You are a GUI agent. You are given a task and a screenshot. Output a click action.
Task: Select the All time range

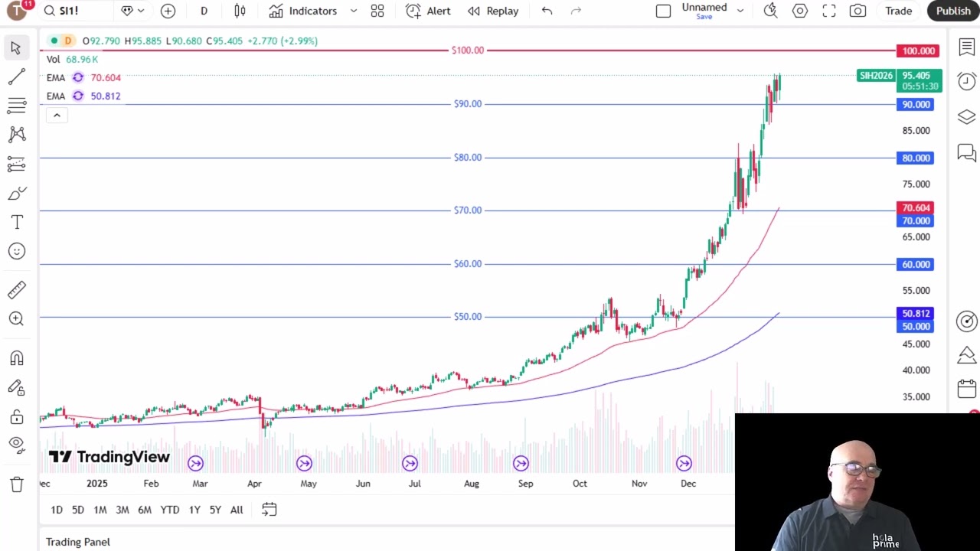click(237, 510)
